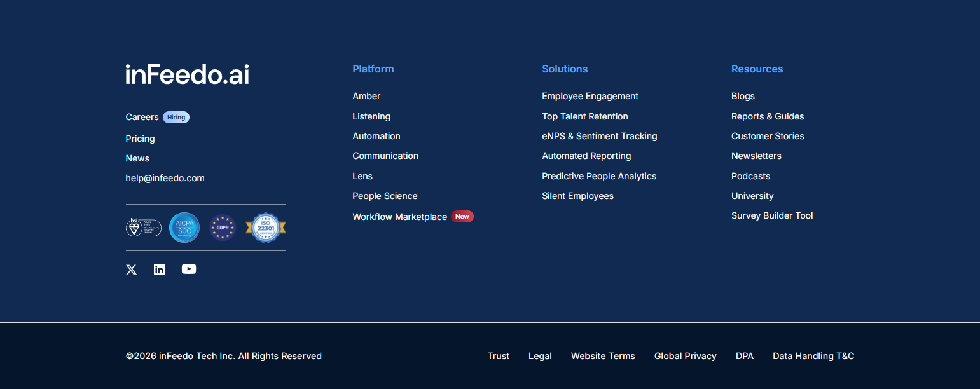Screen dimensions: 980x389
Task: View Global Privacy policy
Action: 685,356
